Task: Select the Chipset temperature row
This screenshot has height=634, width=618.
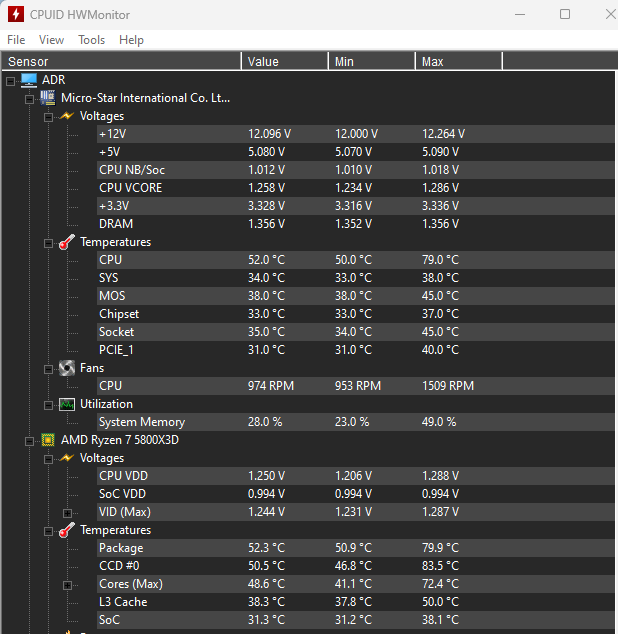Action: [x=356, y=314]
